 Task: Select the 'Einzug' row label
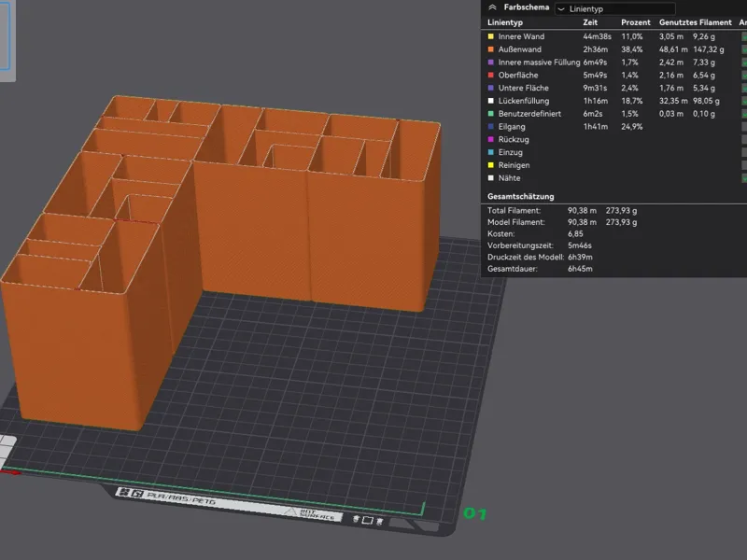[510, 152]
